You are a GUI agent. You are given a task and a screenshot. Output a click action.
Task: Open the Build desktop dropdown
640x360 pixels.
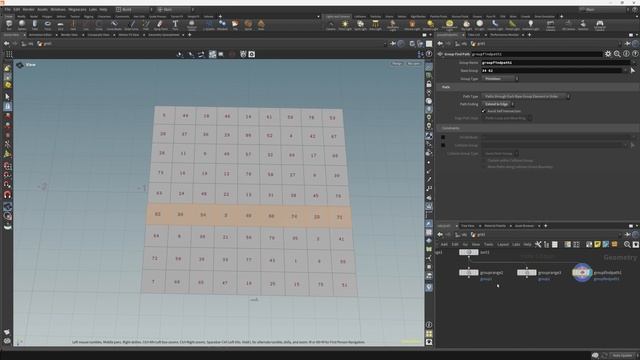pos(133,9)
